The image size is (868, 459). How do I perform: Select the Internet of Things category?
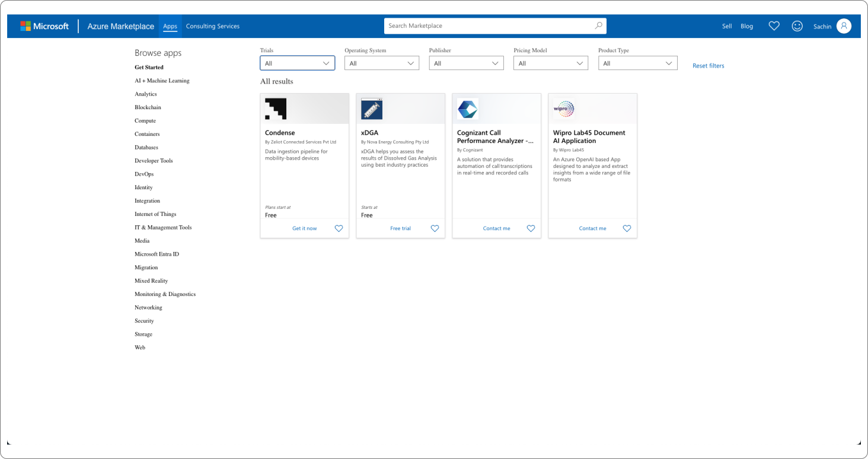tap(155, 214)
